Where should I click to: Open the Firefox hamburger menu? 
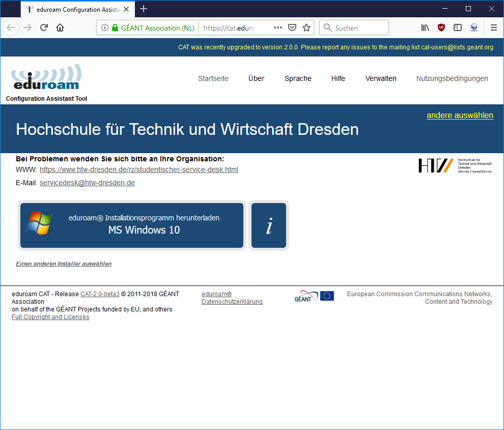click(x=494, y=27)
